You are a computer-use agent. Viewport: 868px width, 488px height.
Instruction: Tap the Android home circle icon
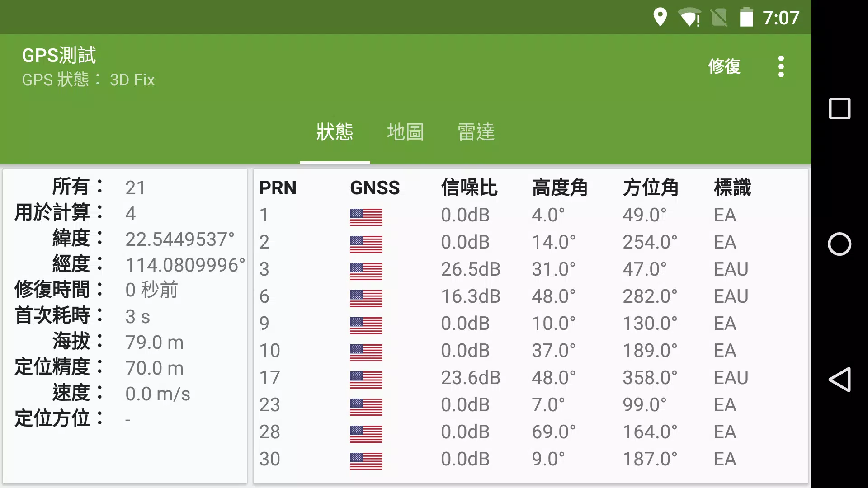tap(840, 244)
